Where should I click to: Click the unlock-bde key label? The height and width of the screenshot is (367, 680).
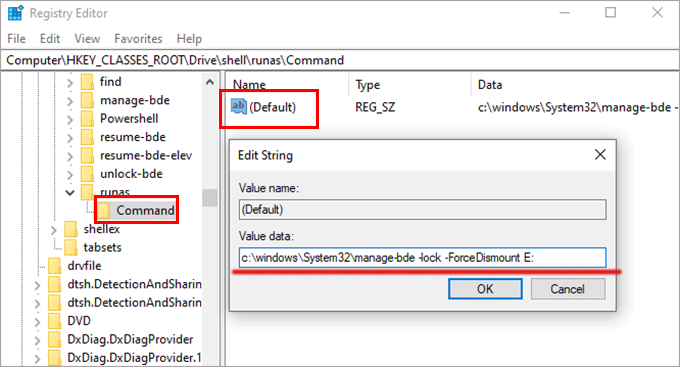click(131, 174)
